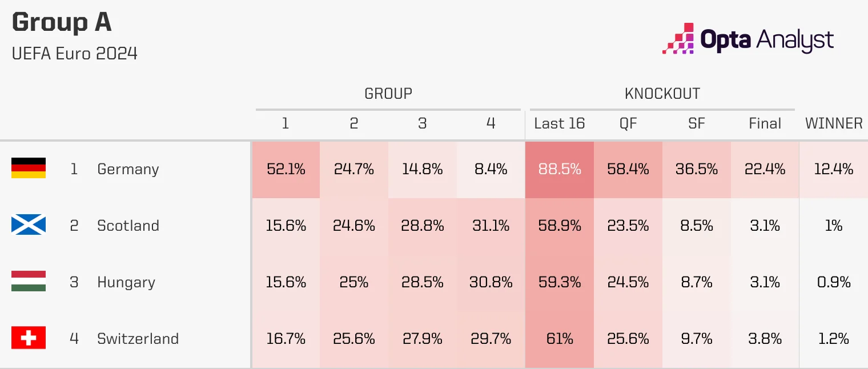Click the Opta Analyst logo icon

pyautogui.click(x=678, y=39)
